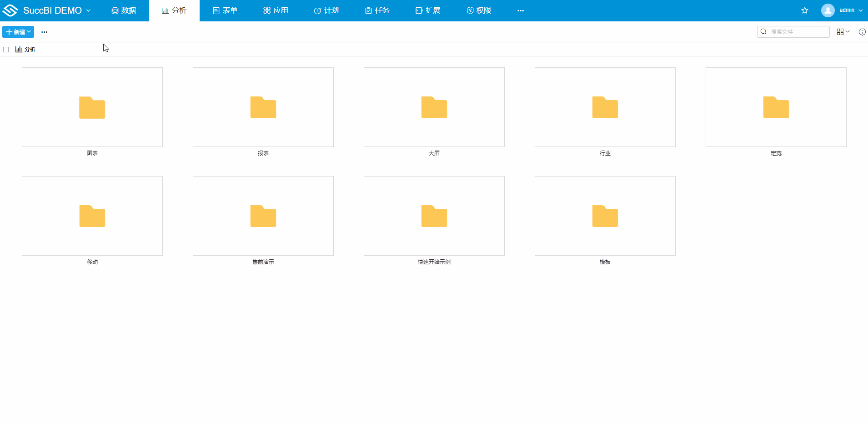Open the more options ellipsis beside 新建

coord(44,32)
